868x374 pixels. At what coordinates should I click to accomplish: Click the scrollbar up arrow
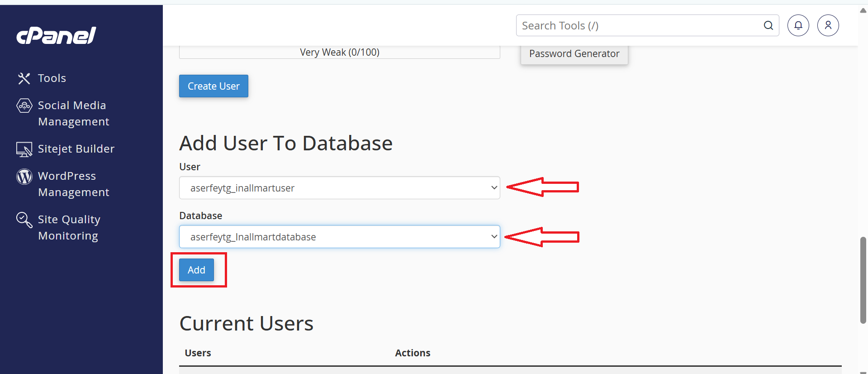[863, 10]
